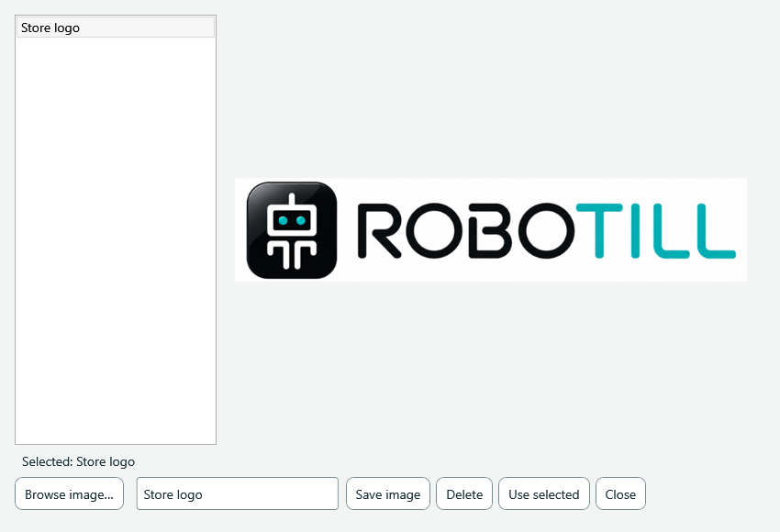Image resolution: width=780 pixels, height=532 pixels.
Task: Select the Store logo list entry
Action: tap(116, 28)
